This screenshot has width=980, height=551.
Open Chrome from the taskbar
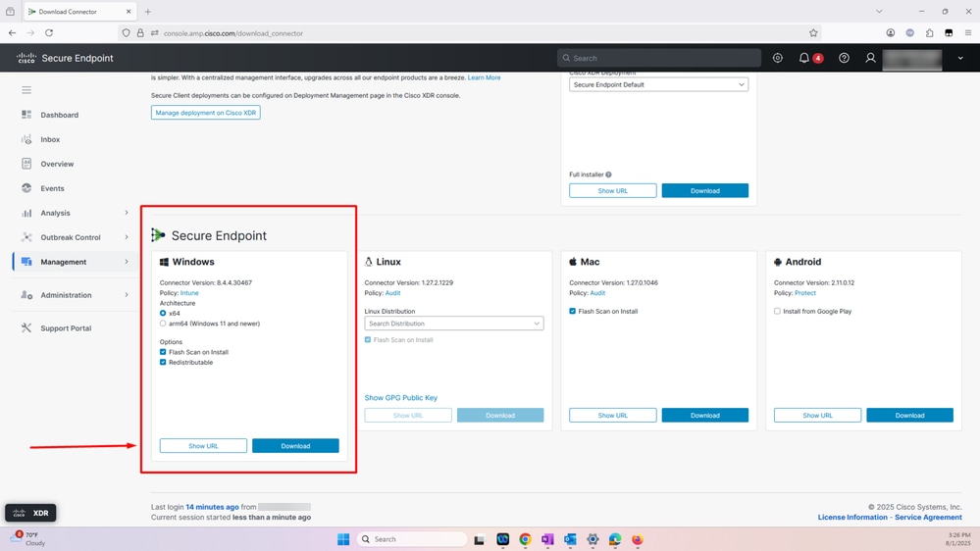tap(525, 539)
